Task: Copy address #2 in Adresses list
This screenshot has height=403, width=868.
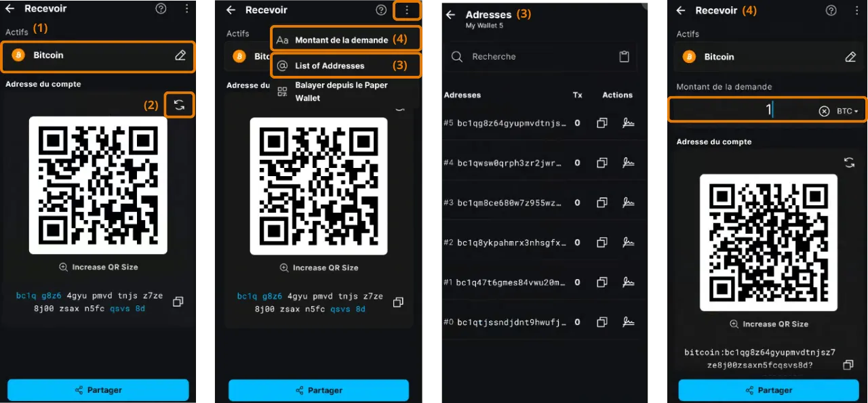Action: tap(601, 242)
